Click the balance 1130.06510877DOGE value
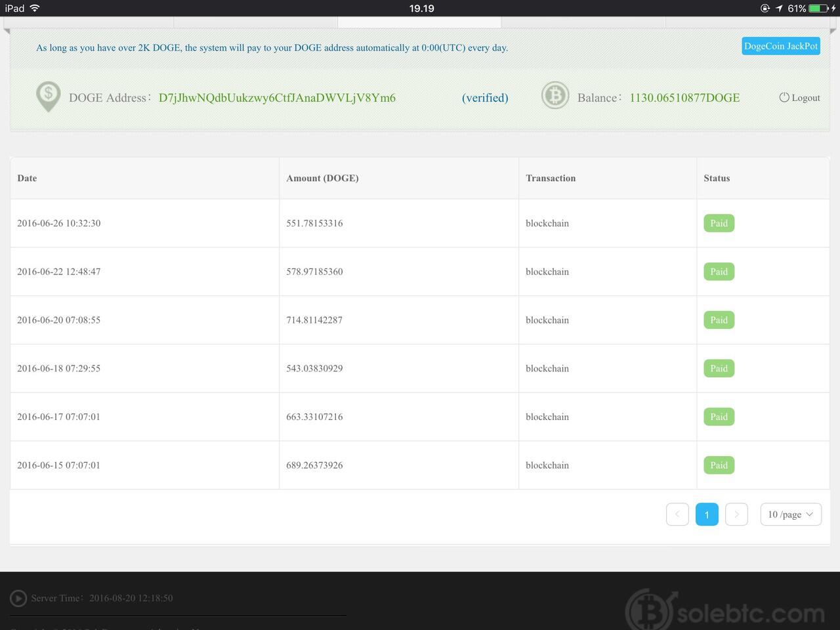 [x=684, y=98]
